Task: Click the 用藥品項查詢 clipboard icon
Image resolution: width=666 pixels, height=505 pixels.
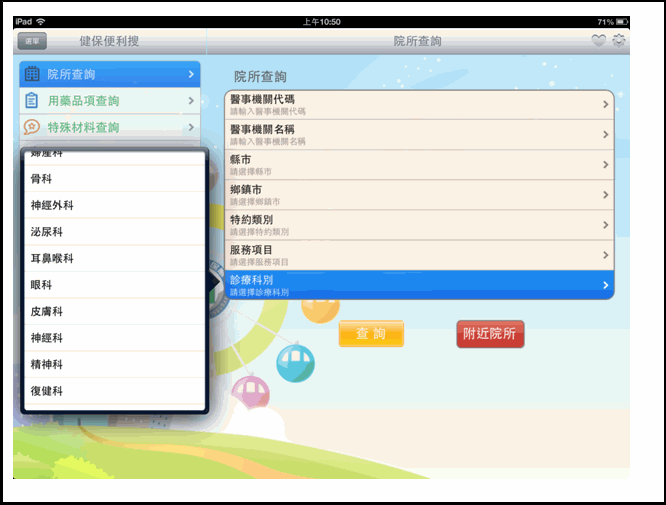Action: point(32,100)
